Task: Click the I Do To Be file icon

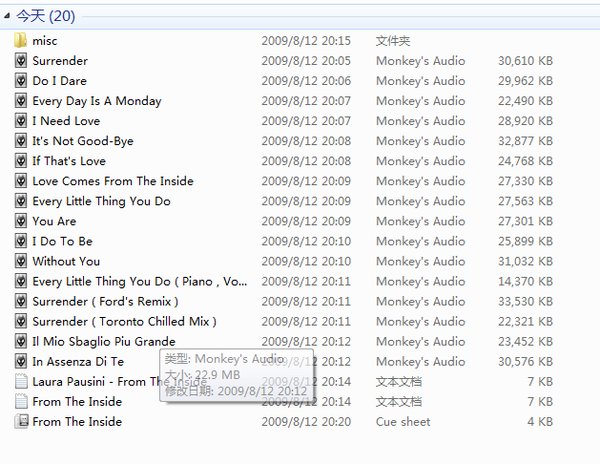Action: click(21, 241)
